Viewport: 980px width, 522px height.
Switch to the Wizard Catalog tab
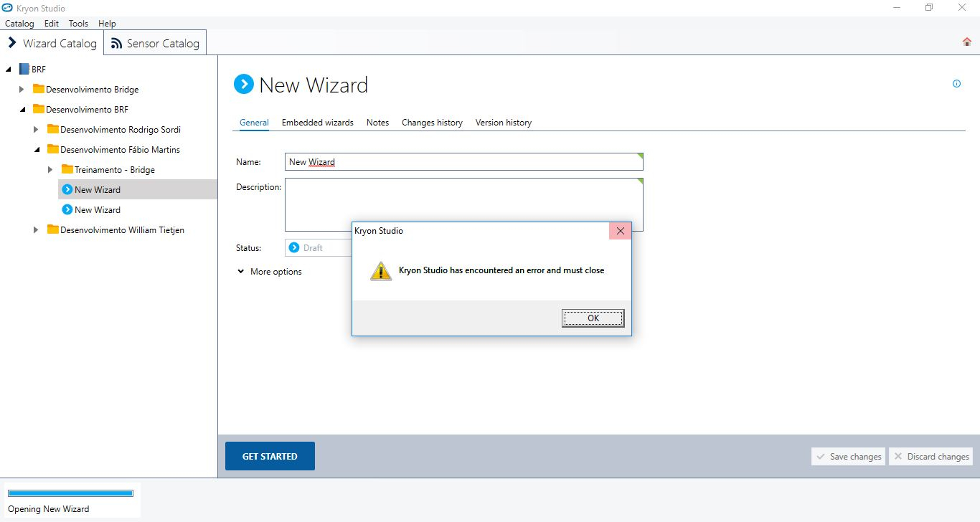coord(52,43)
